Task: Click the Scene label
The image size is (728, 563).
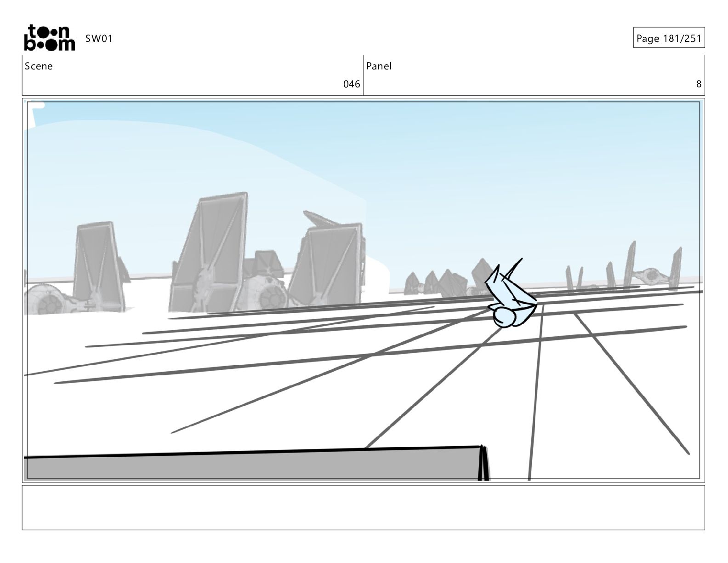Action: pyautogui.click(x=39, y=66)
